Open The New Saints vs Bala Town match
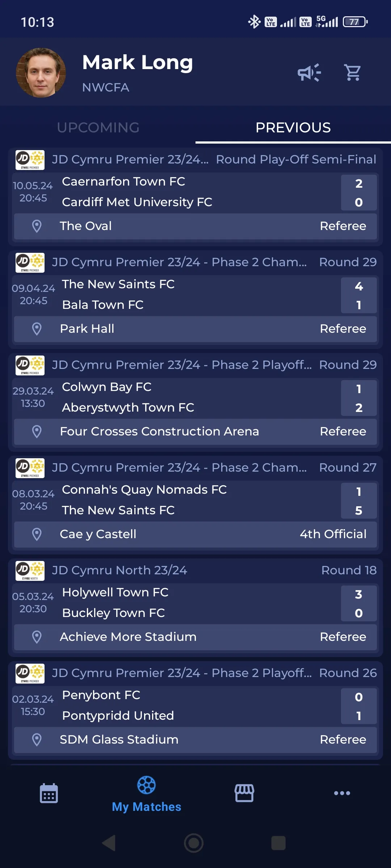Image resolution: width=391 pixels, height=868 pixels. (x=195, y=295)
